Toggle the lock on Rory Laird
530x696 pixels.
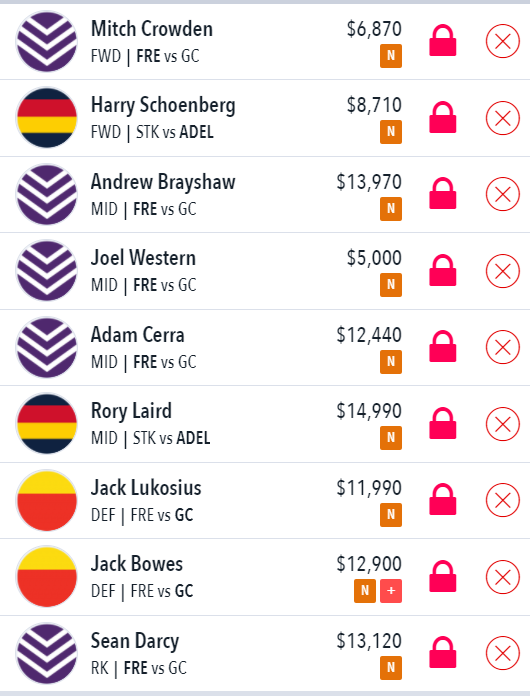coord(443,423)
